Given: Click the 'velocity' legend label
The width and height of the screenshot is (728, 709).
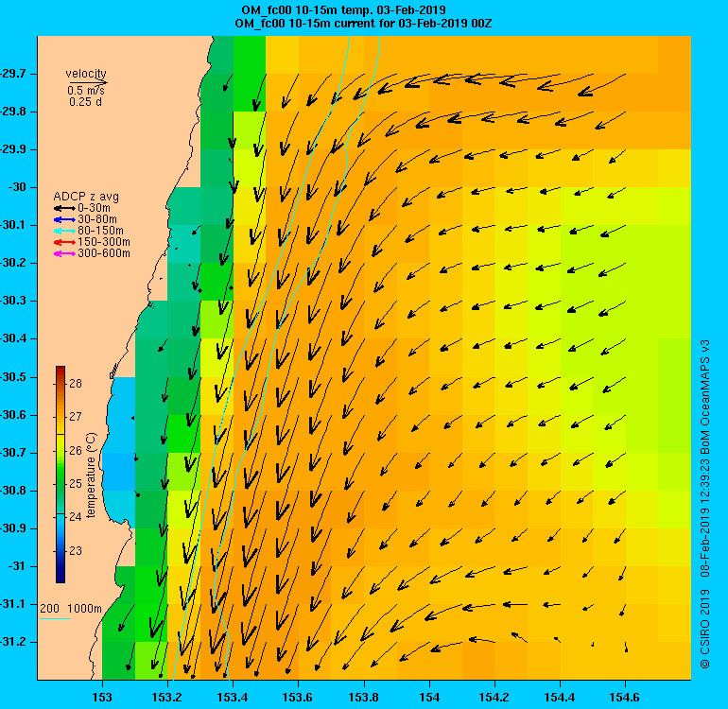Looking at the screenshot, I should [x=86, y=74].
